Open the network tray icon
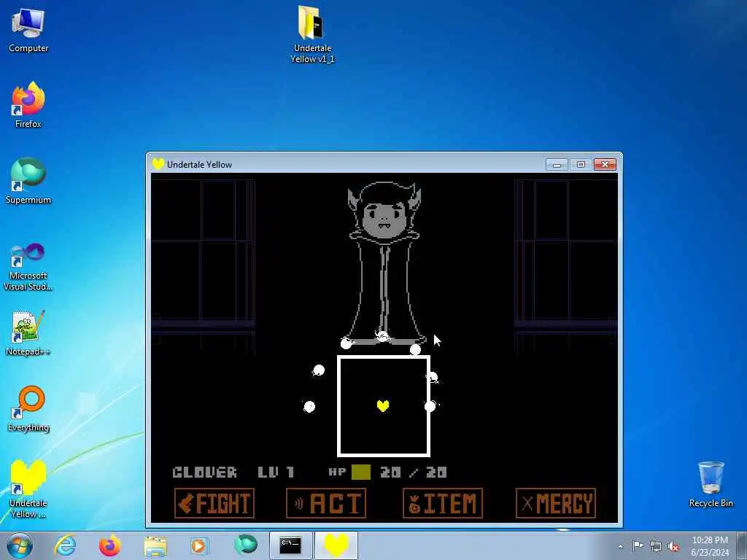Image resolution: width=747 pixels, height=560 pixels. (x=655, y=546)
